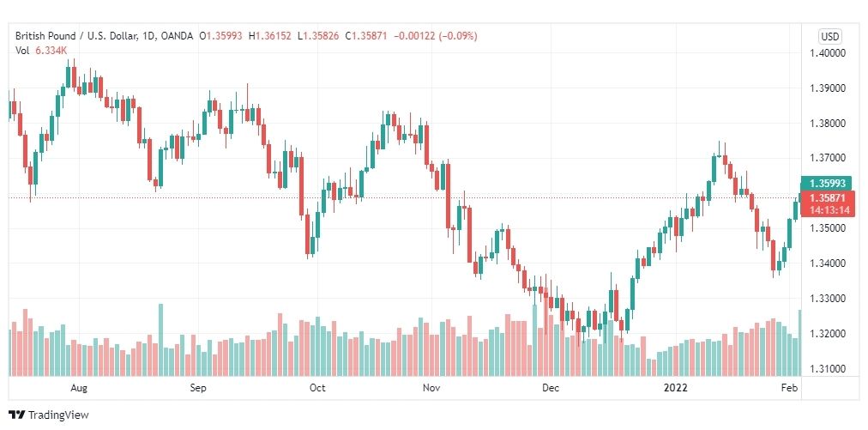868x430 pixels.
Task: Select the Aug marker on time axis
Action: [x=79, y=388]
